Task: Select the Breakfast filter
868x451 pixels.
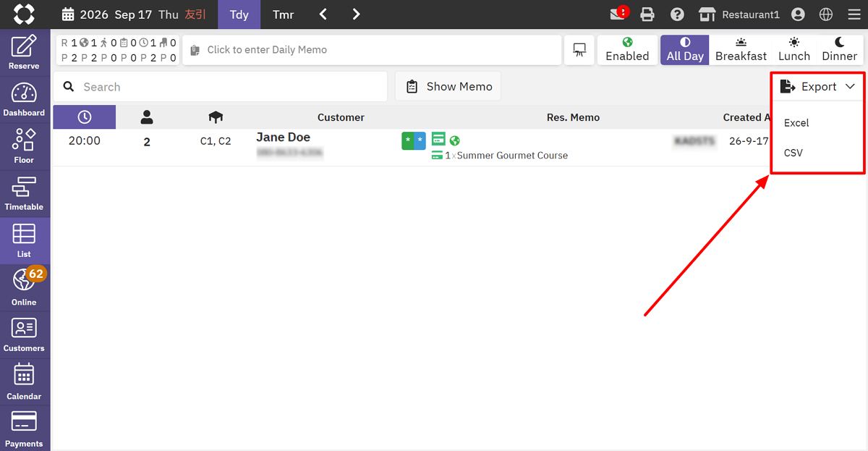Action: (741, 50)
